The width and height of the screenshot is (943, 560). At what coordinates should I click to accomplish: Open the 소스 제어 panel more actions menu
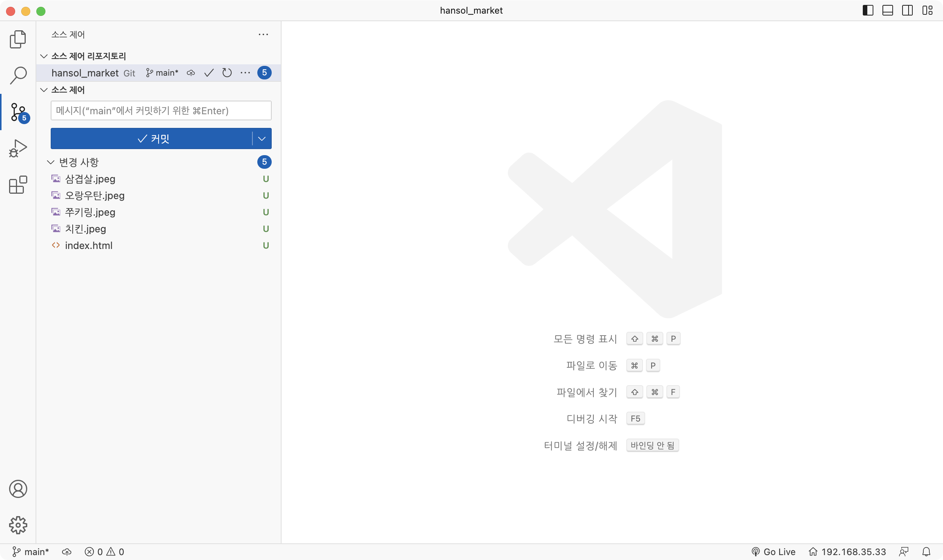click(x=263, y=34)
